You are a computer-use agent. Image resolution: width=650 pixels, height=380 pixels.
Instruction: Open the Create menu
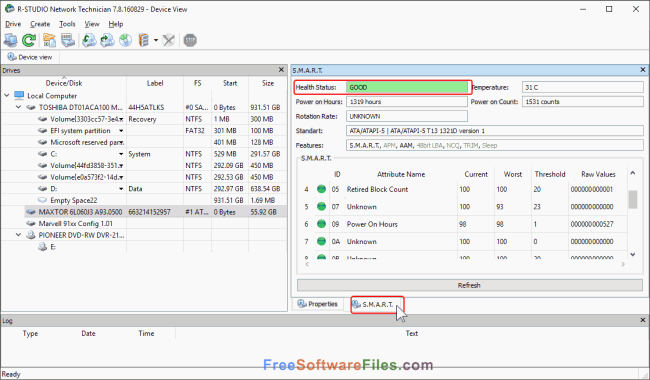40,24
